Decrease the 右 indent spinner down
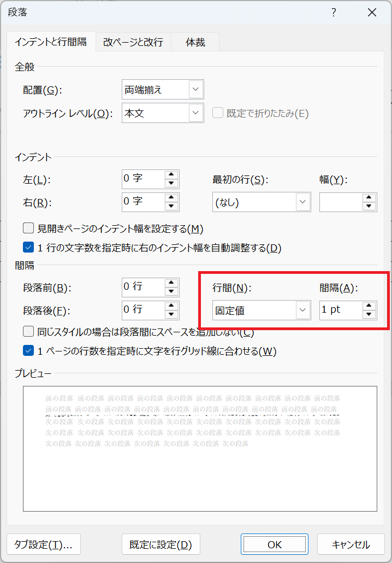 pos(171,207)
